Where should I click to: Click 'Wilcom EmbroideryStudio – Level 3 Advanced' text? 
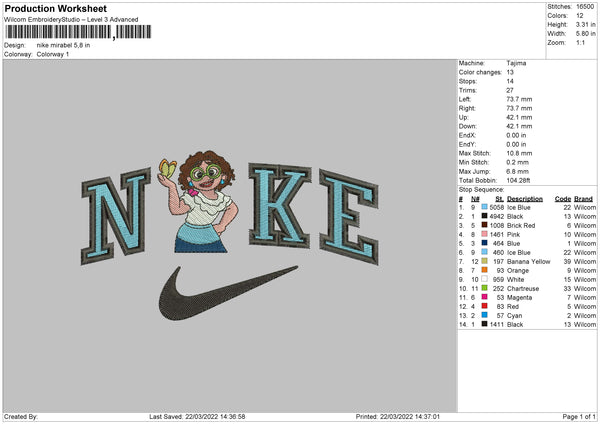[71, 20]
